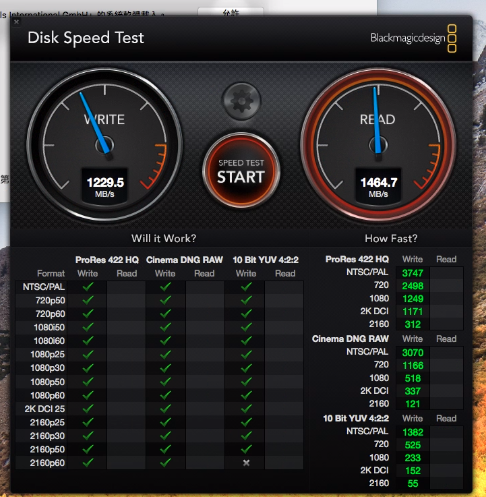The width and height of the screenshot is (486, 497).
Task: Click the Cinema DNG 2160 write value 121
Action: coord(413,404)
